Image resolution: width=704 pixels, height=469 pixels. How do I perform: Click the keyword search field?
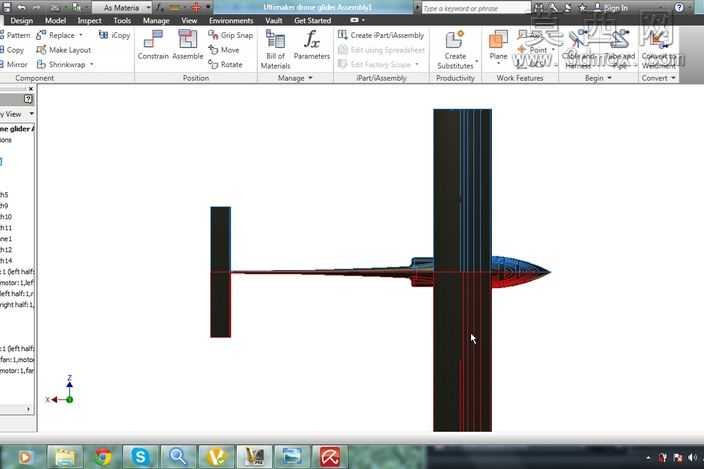coord(476,8)
